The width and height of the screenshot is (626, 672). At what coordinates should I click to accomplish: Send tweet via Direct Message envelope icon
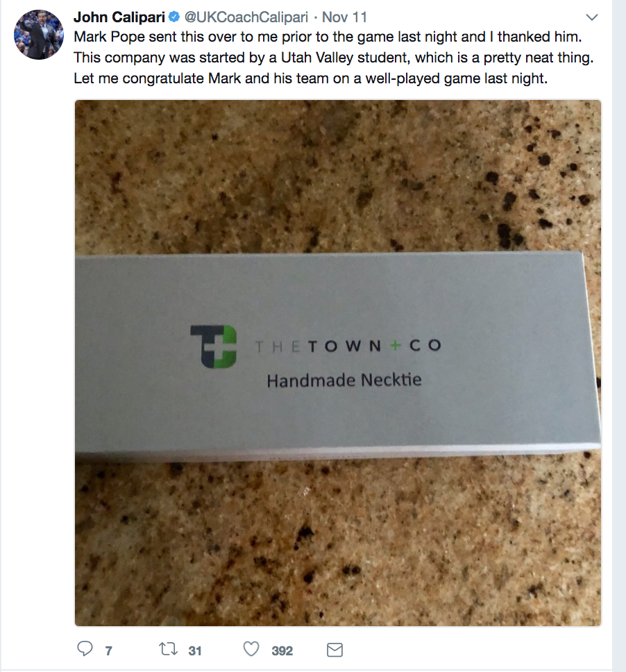(335, 650)
